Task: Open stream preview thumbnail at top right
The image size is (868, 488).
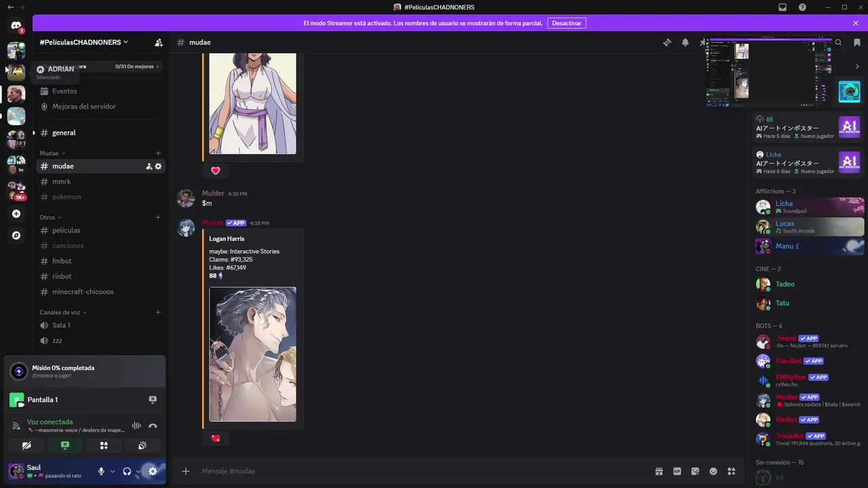Action: click(768, 72)
